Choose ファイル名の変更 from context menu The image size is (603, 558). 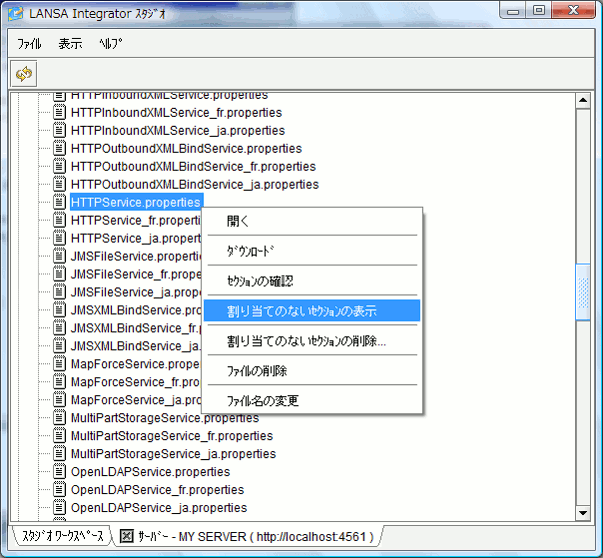click(312, 401)
